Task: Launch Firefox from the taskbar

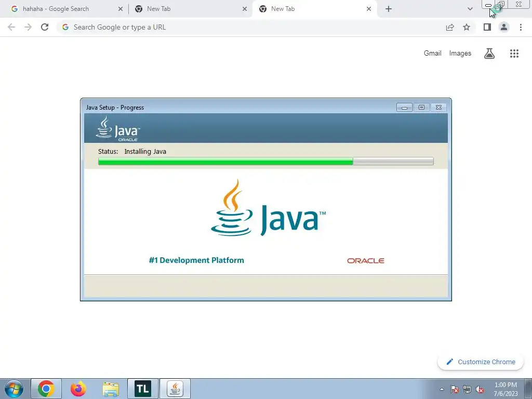Action: tap(78, 389)
